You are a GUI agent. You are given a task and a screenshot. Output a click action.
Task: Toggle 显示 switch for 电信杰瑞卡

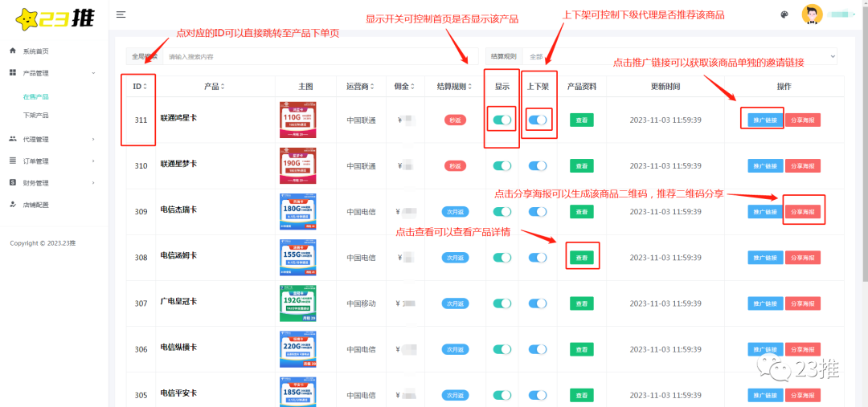click(502, 211)
